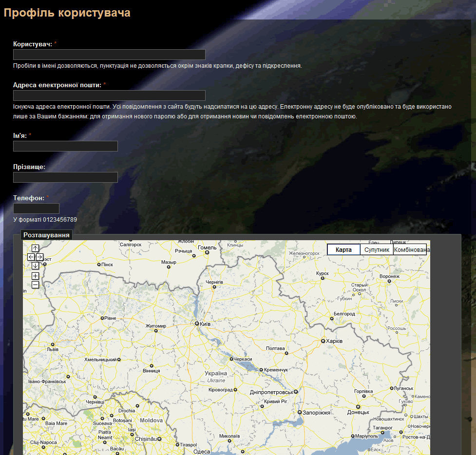Click the Кіровоград city marker
The height and width of the screenshot is (455, 476).
(235, 390)
